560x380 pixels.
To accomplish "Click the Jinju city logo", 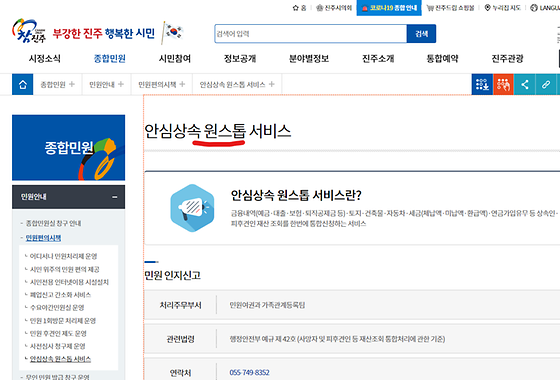I will point(29,31).
